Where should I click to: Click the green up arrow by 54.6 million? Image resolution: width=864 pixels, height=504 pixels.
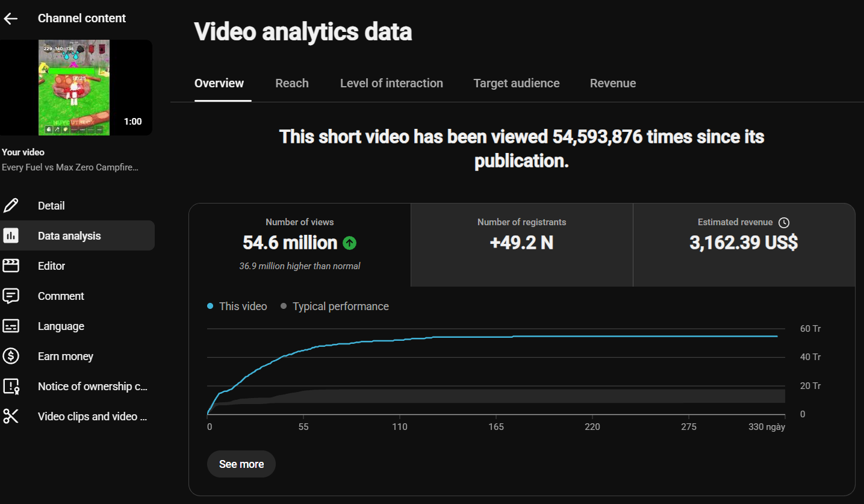[349, 243]
